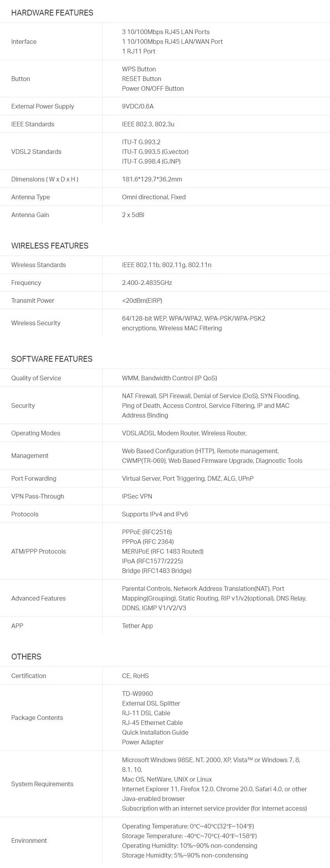Viewport: 330px width, 868px height.
Task: Click the Operating Modes row label
Action: pos(36,433)
